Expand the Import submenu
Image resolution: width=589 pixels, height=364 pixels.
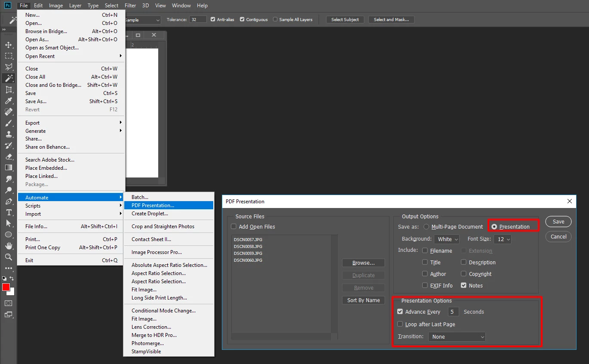[x=71, y=214]
